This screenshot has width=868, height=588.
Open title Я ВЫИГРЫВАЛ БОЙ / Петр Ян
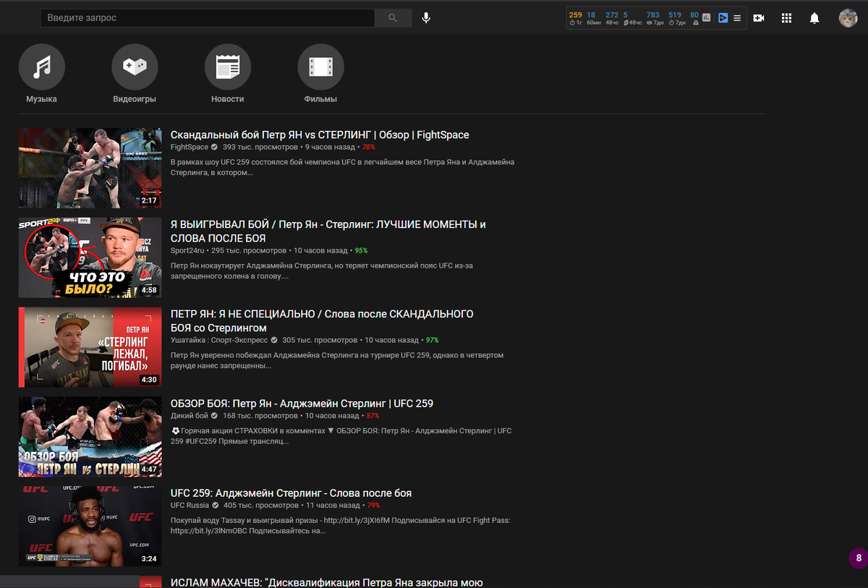(328, 231)
